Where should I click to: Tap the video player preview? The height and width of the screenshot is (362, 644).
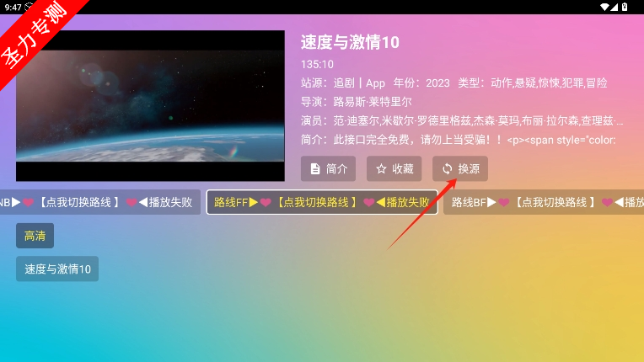tap(150, 106)
